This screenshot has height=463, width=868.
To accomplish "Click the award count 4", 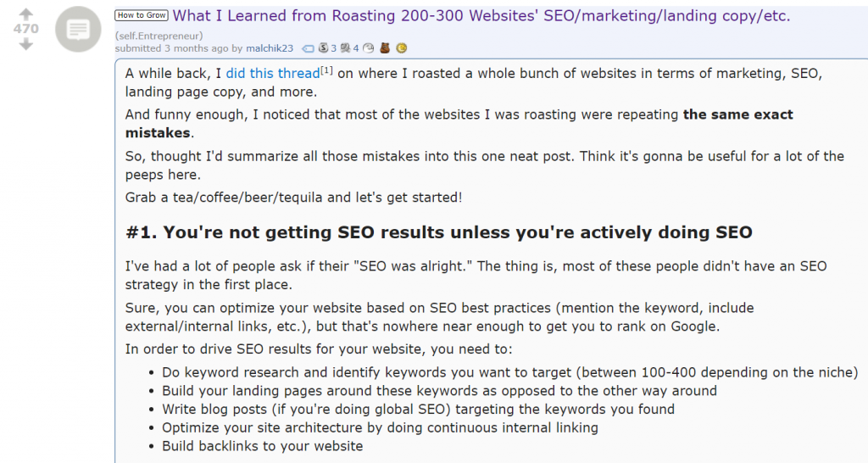I will tap(356, 48).
